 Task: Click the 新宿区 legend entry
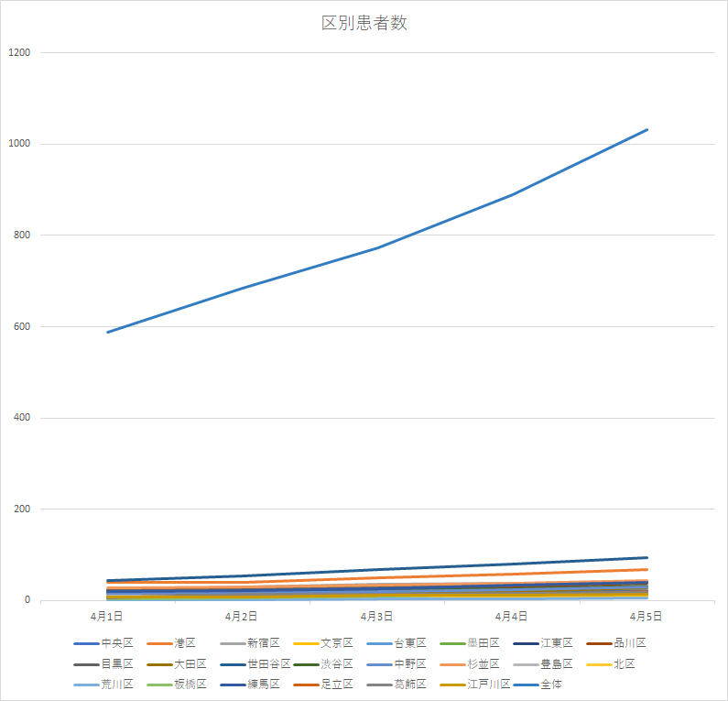250,643
